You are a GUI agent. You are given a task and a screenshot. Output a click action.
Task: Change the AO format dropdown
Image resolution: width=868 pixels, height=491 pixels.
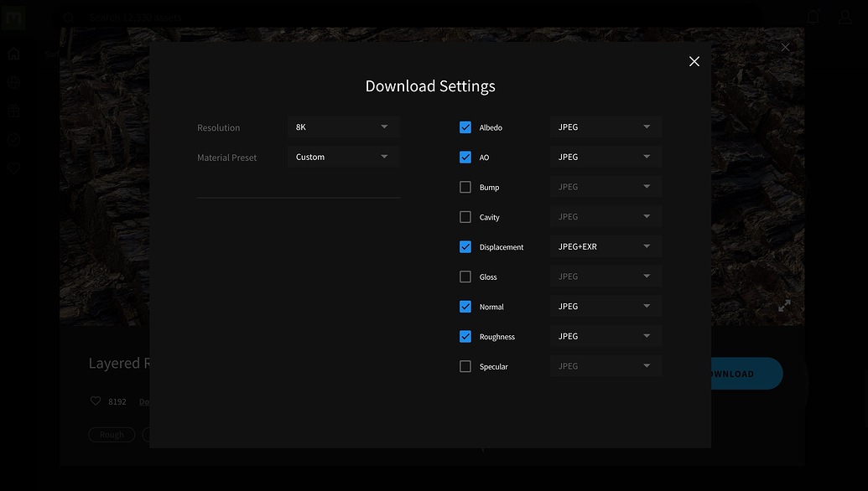tap(606, 157)
